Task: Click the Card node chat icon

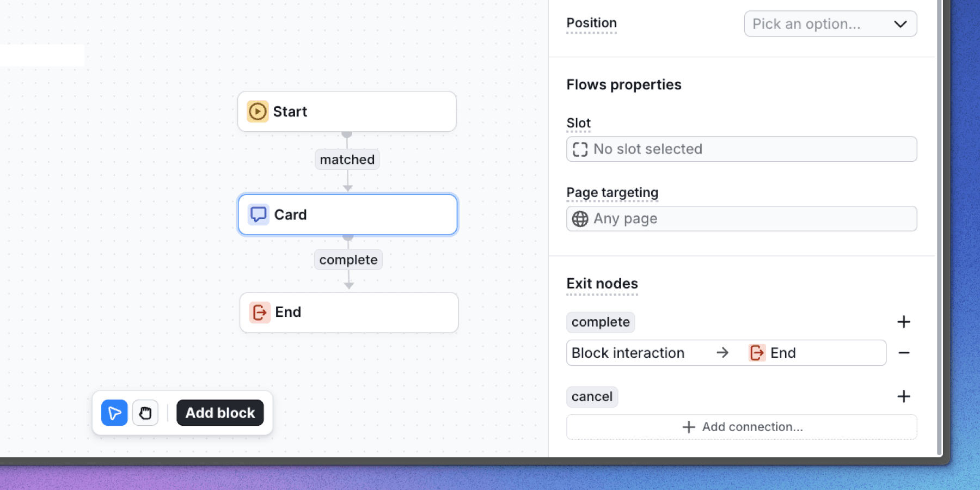Action: click(x=259, y=215)
